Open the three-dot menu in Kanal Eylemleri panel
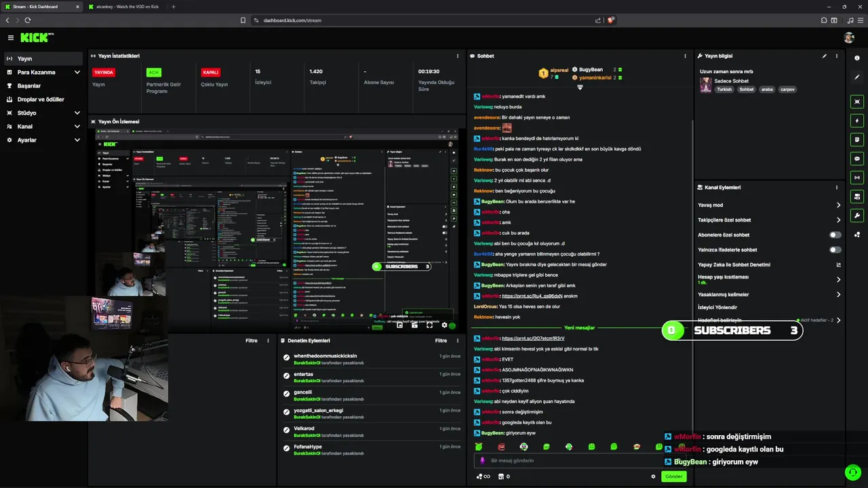 837,188
